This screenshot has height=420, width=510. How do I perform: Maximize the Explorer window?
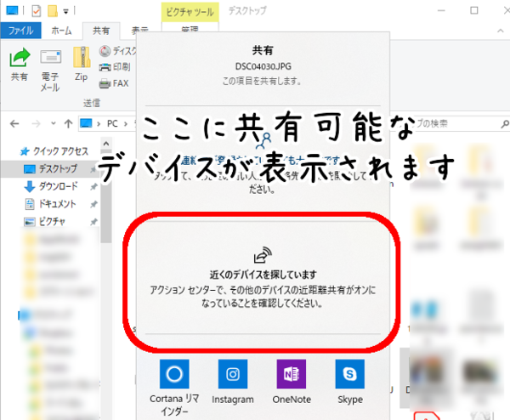474,11
